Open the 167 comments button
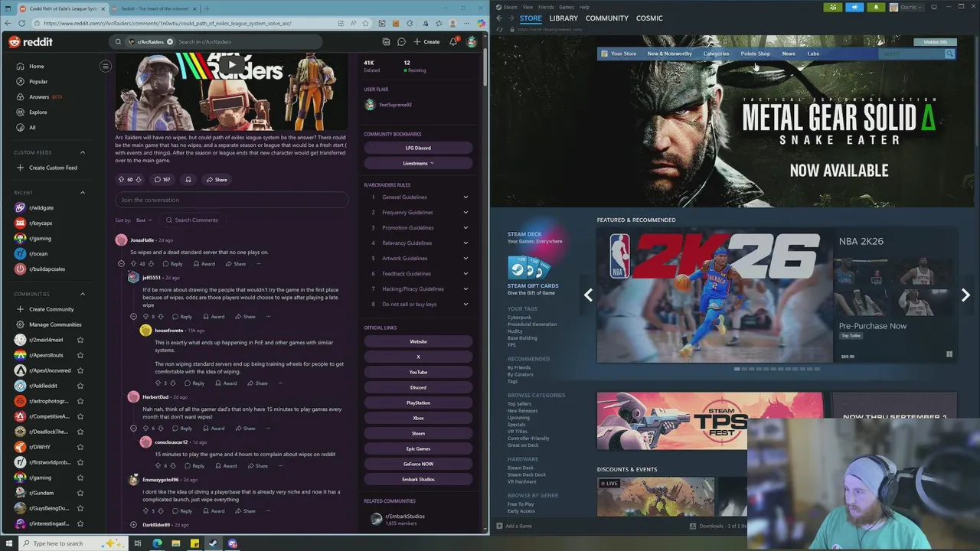980x551 pixels. tap(162, 180)
